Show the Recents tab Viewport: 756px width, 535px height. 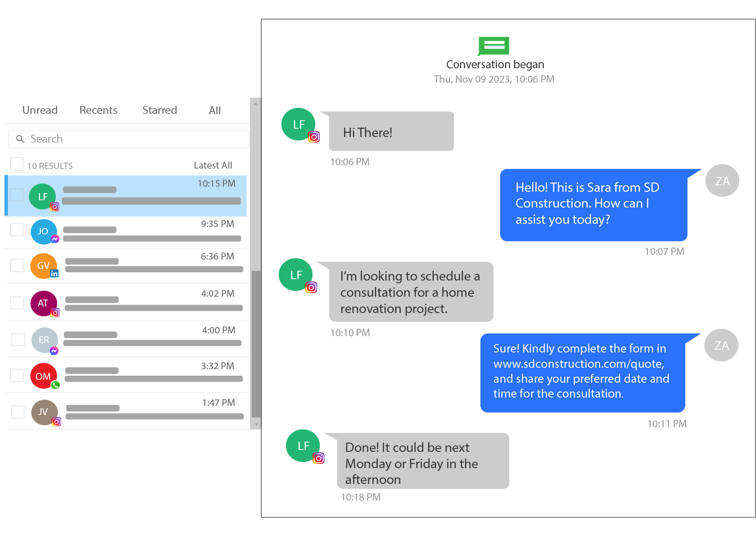point(98,110)
